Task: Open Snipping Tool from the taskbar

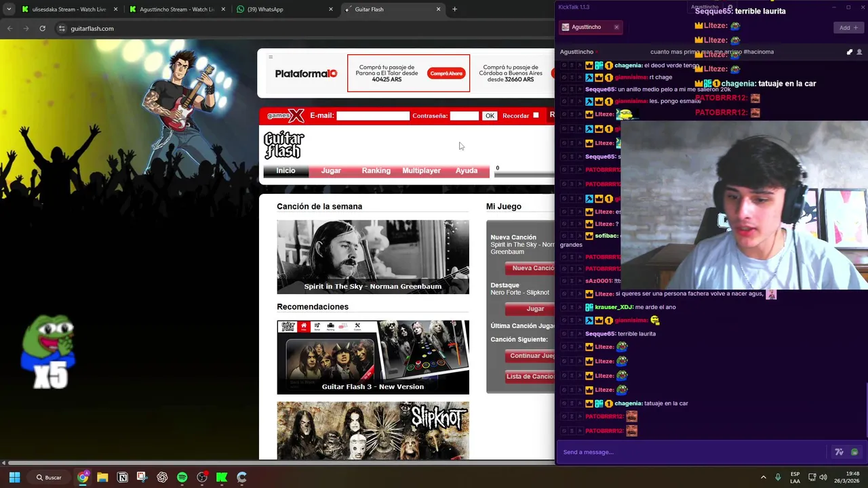Action: pyautogui.click(x=142, y=477)
